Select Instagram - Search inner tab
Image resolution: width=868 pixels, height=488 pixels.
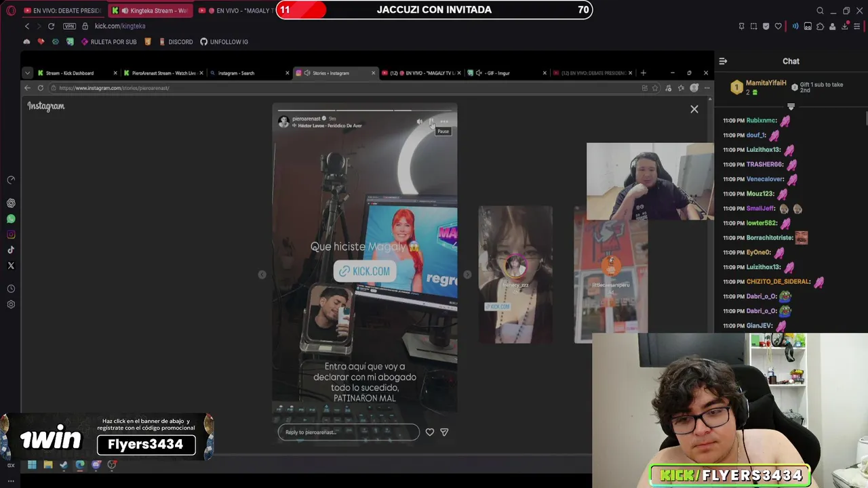249,73
